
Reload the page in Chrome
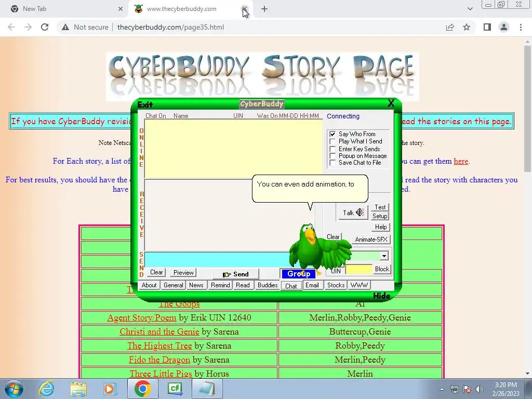[x=45, y=27]
